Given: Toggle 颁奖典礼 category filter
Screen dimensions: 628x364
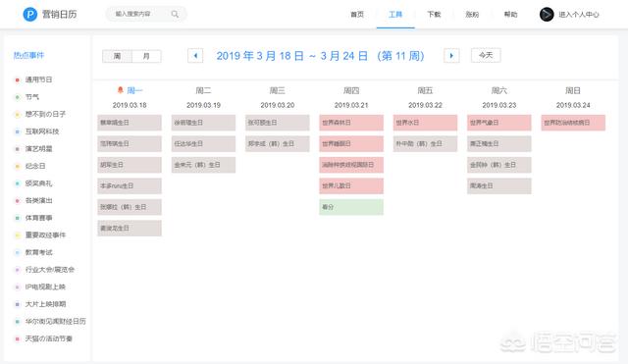Looking at the screenshot, I should coord(38,183).
